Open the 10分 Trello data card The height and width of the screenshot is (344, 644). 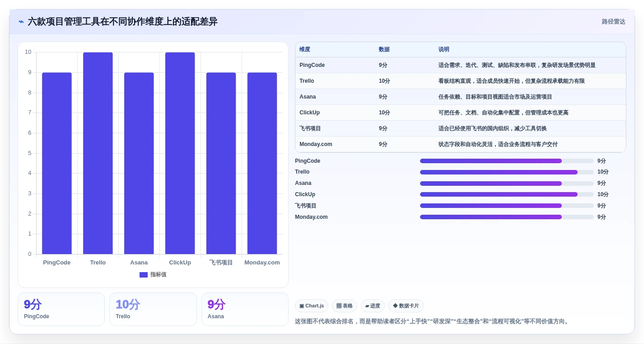[153, 309]
